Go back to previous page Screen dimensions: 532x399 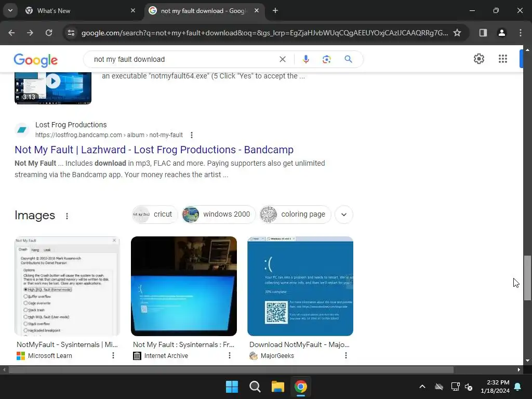click(11, 33)
